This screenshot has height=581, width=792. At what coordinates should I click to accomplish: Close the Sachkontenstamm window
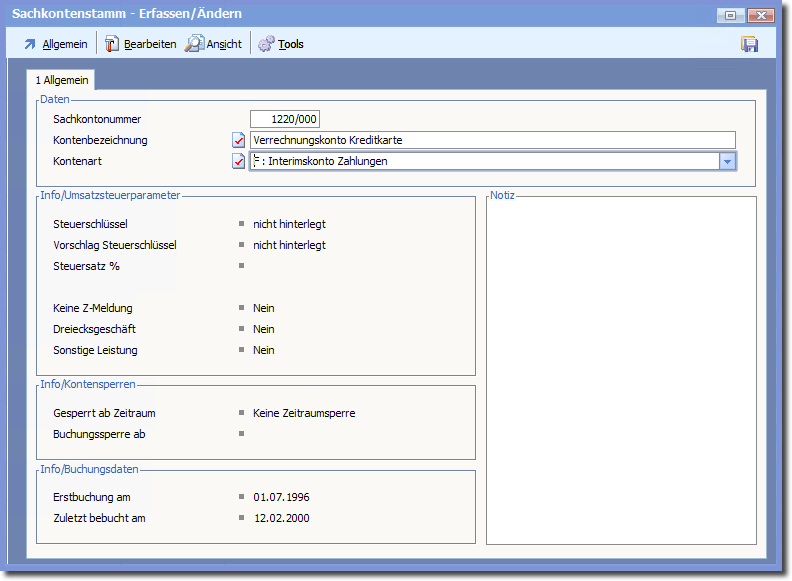[x=760, y=15]
